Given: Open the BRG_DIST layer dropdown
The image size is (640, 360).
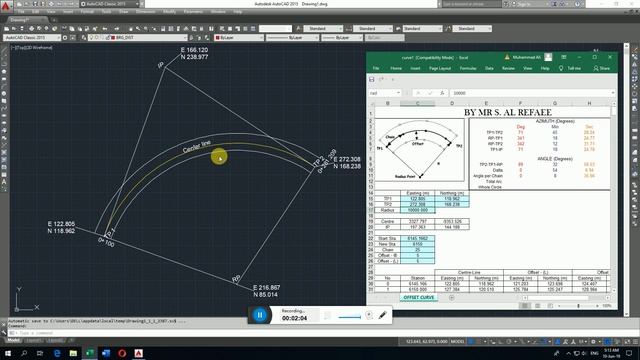Looking at the screenshot, I should coord(184,38).
